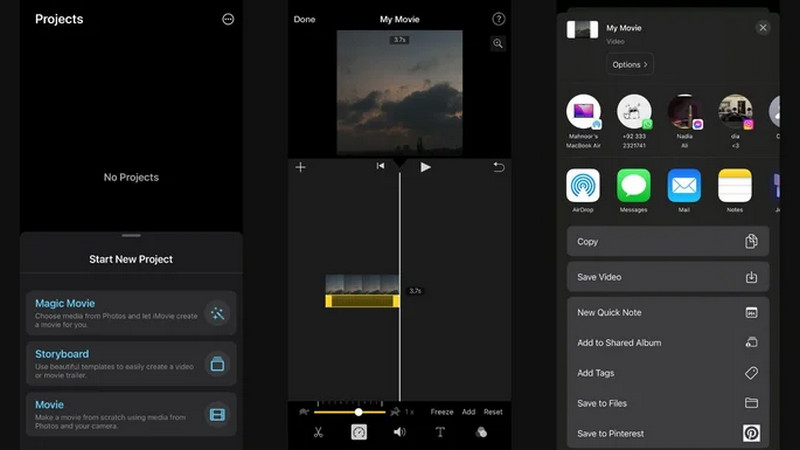
Task: Select the yellow-highlighted clip in the timeline
Action: 362,291
